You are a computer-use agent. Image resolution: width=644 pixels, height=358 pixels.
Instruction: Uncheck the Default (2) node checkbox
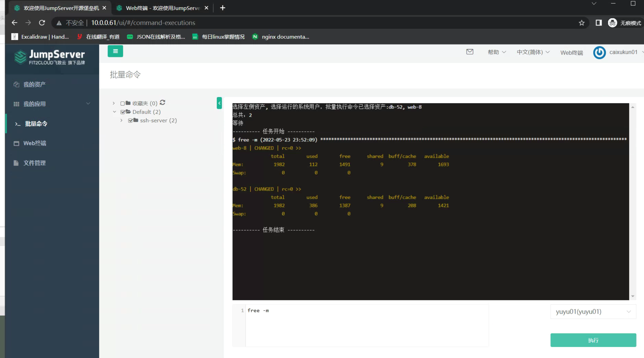[x=122, y=112]
